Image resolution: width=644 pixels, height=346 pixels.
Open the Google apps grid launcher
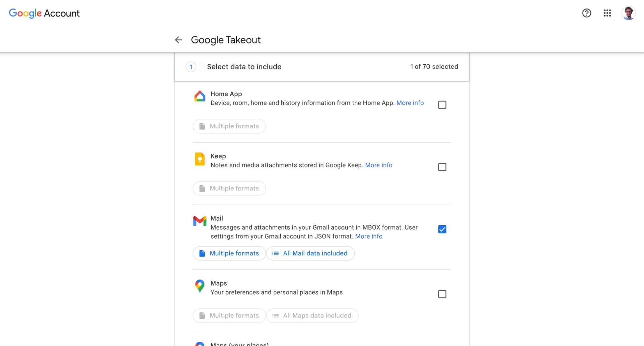point(607,13)
